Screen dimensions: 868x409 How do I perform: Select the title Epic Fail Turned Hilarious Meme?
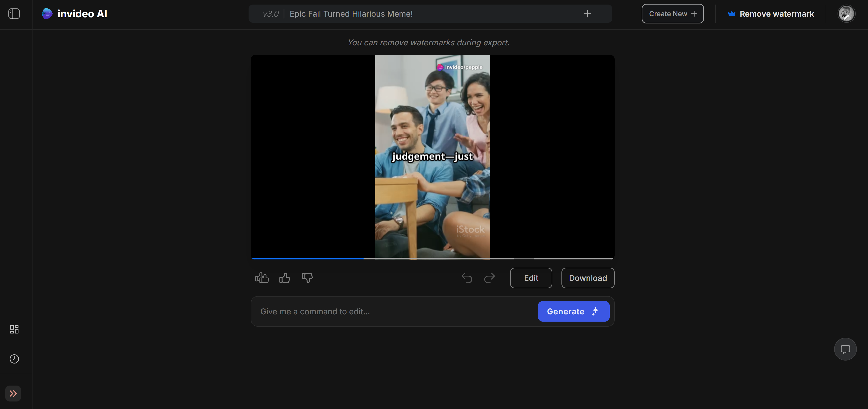click(x=351, y=13)
